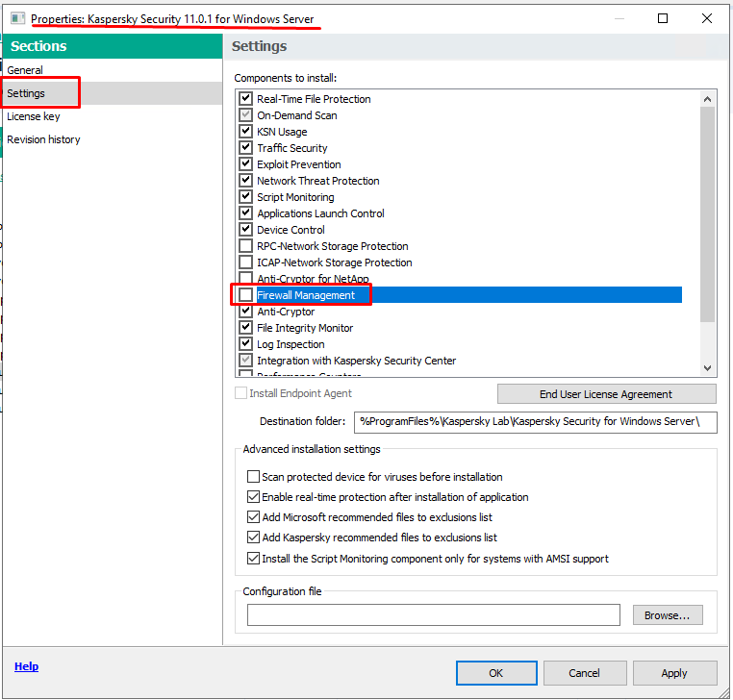733x700 pixels.
Task: Toggle Add Kaspersky recommended files exclusions
Action: click(x=253, y=537)
